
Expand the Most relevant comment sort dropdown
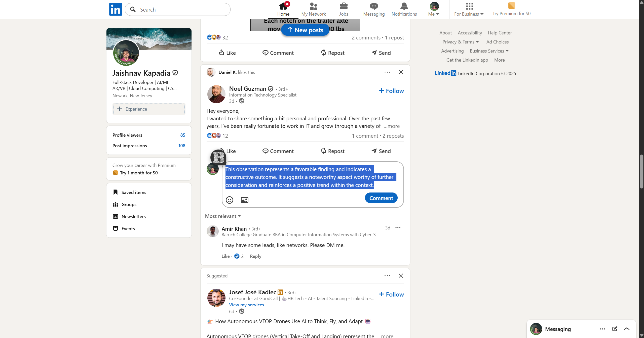point(223,216)
